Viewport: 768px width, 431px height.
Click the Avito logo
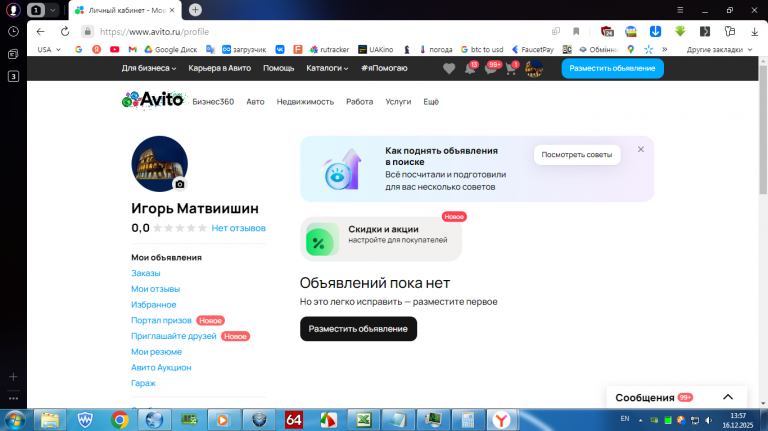153,100
